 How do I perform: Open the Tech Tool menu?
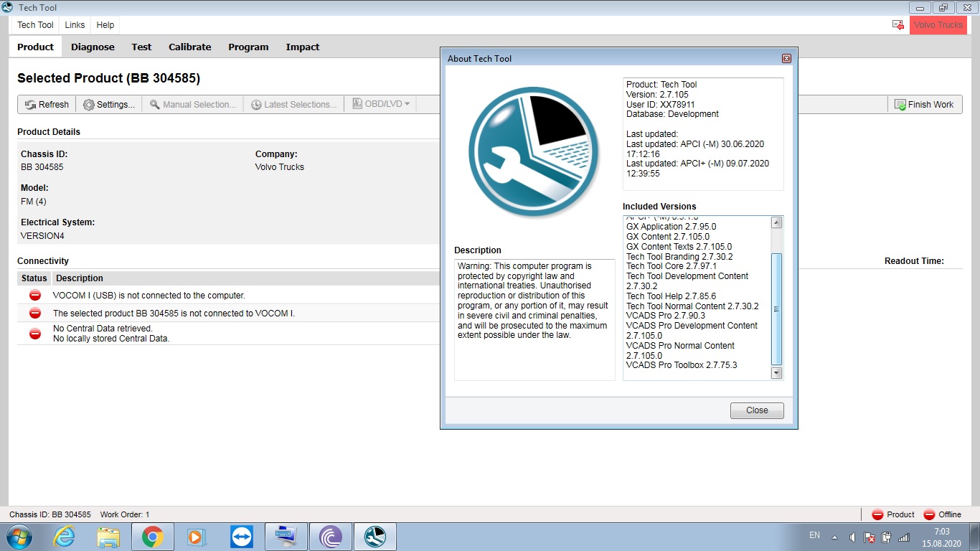[x=36, y=25]
